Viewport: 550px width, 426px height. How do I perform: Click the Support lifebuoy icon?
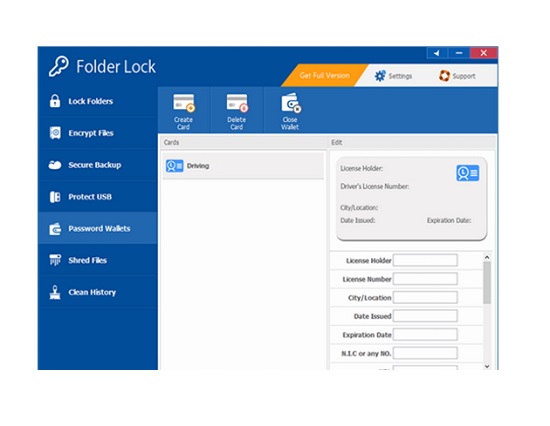point(444,76)
